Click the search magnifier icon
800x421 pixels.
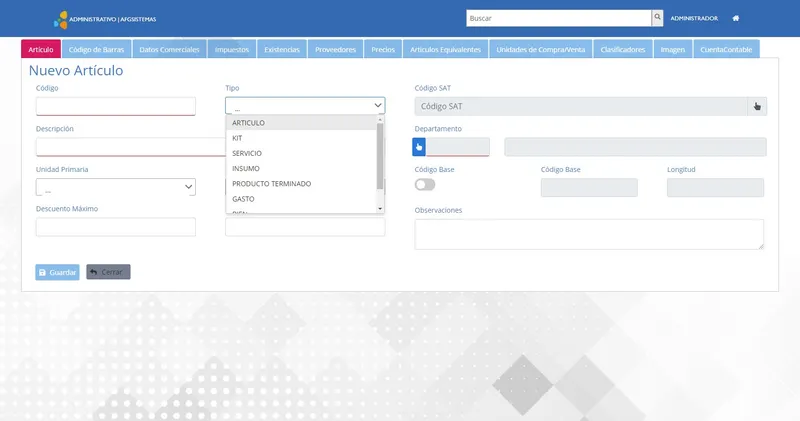[x=657, y=18]
